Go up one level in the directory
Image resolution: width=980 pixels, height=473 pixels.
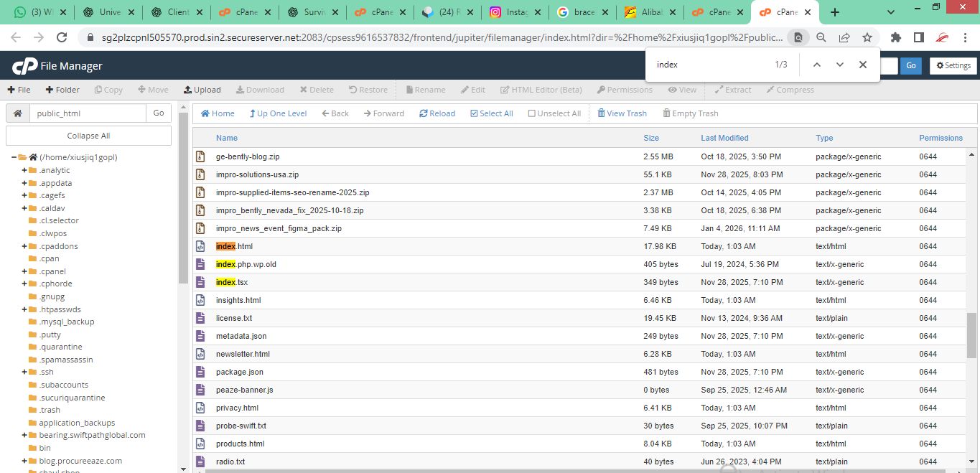click(x=253, y=113)
